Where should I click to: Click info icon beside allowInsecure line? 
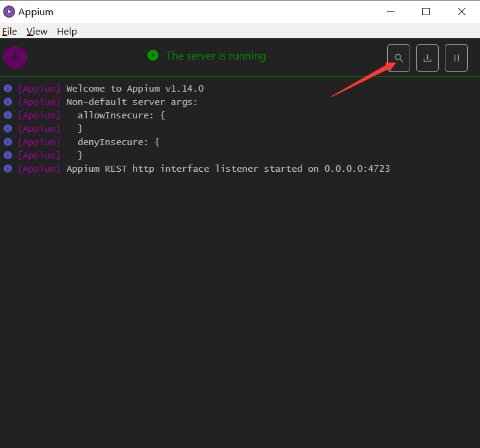(x=8, y=115)
